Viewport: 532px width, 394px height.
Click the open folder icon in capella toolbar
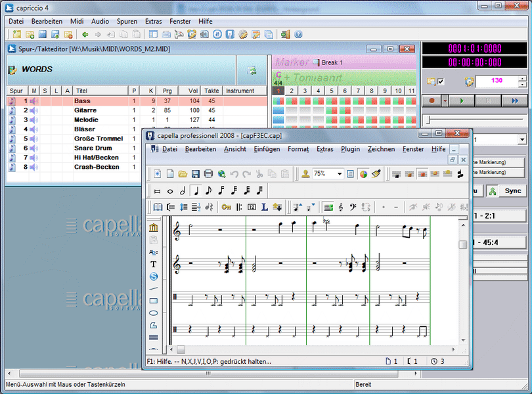point(183,174)
